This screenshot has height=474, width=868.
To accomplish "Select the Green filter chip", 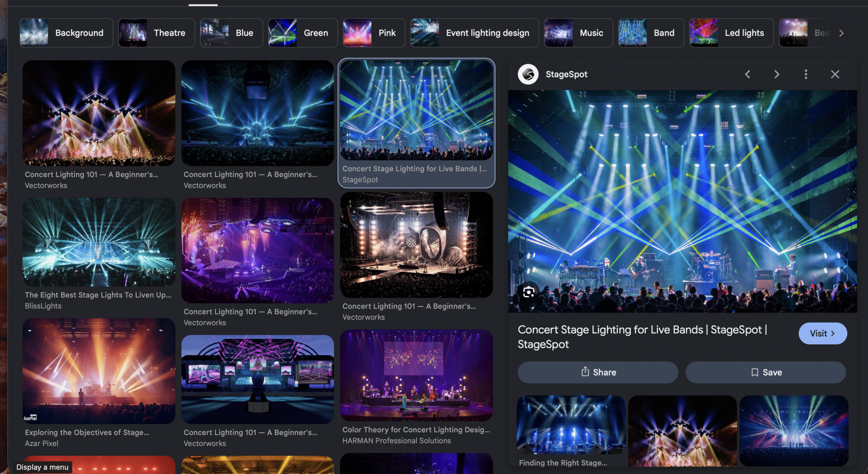I will 303,33.
